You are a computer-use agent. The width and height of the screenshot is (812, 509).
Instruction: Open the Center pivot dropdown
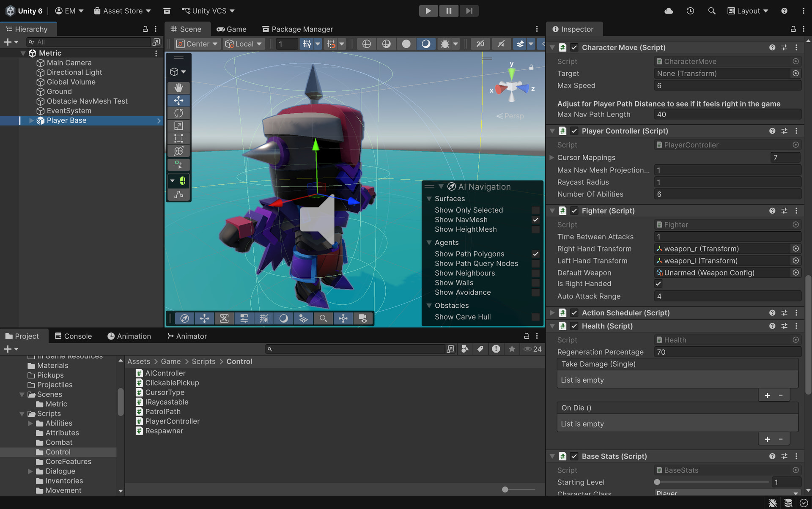[197, 44]
